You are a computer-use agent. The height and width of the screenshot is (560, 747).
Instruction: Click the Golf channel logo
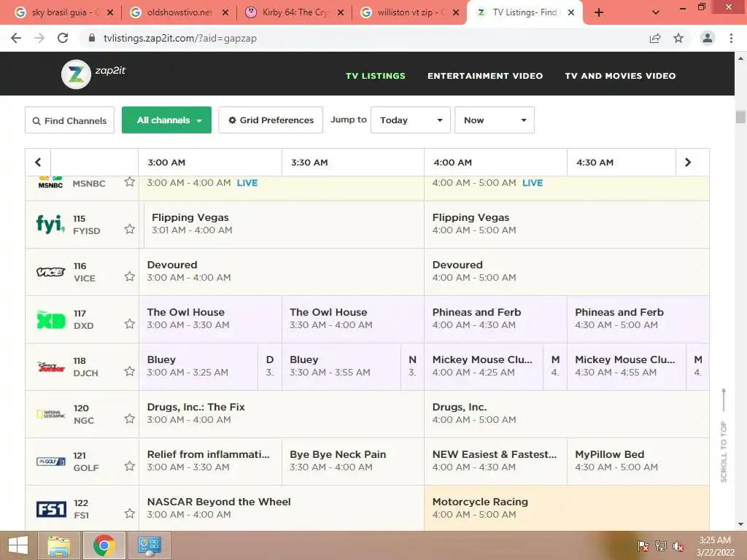click(50, 462)
